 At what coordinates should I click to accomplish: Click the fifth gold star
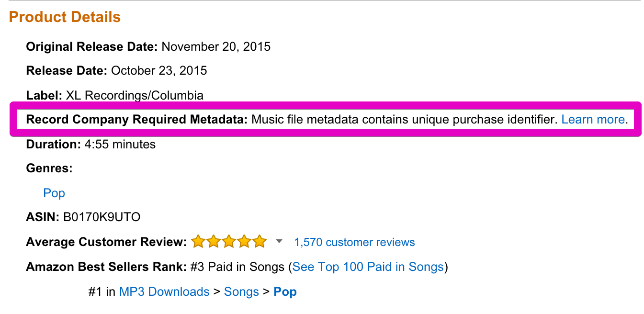coord(259,242)
